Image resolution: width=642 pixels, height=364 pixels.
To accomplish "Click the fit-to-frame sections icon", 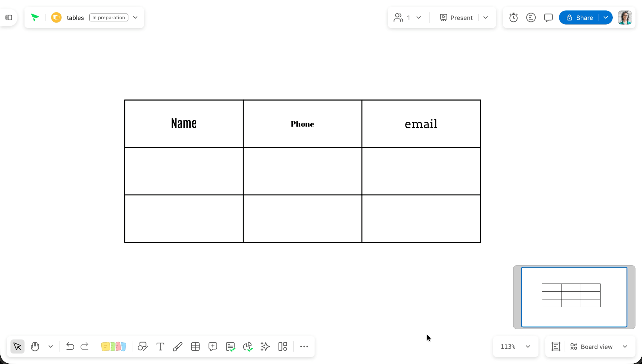I will coord(556,347).
